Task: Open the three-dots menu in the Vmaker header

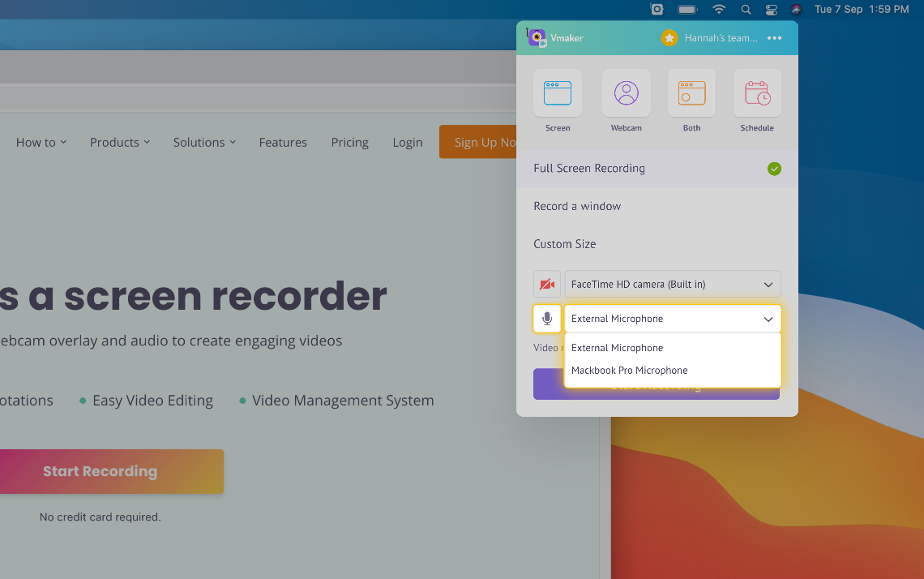Action: tap(774, 37)
